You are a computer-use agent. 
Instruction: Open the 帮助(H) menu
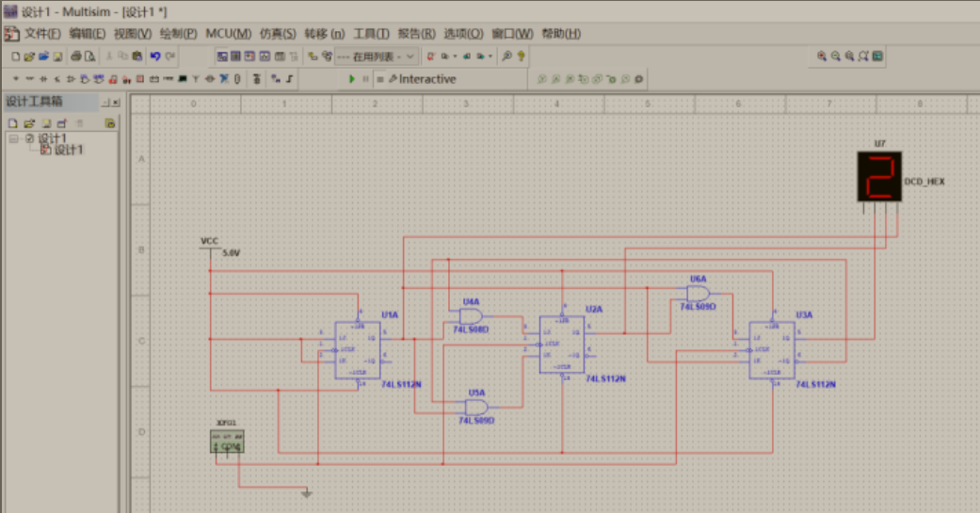[561, 34]
